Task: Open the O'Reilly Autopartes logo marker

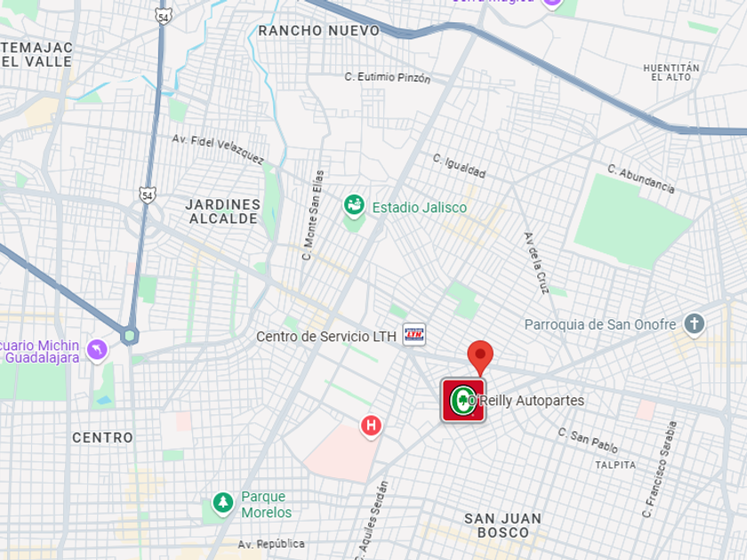Action: click(463, 401)
